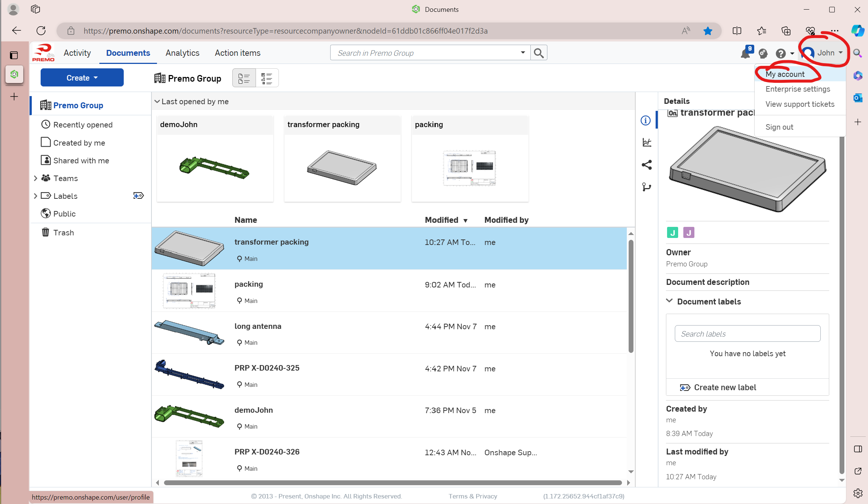Open versions and history branch icon

point(646,187)
